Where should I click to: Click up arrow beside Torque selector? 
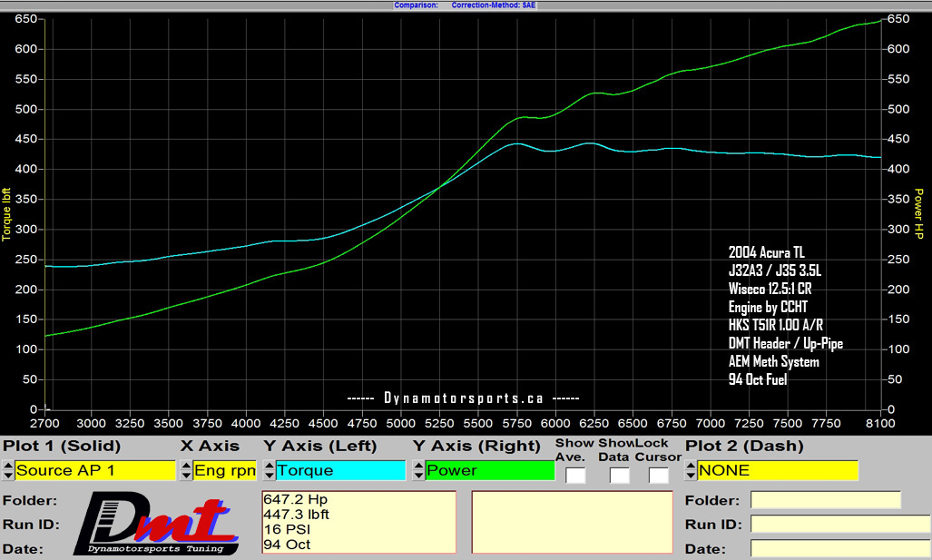(270, 466)
